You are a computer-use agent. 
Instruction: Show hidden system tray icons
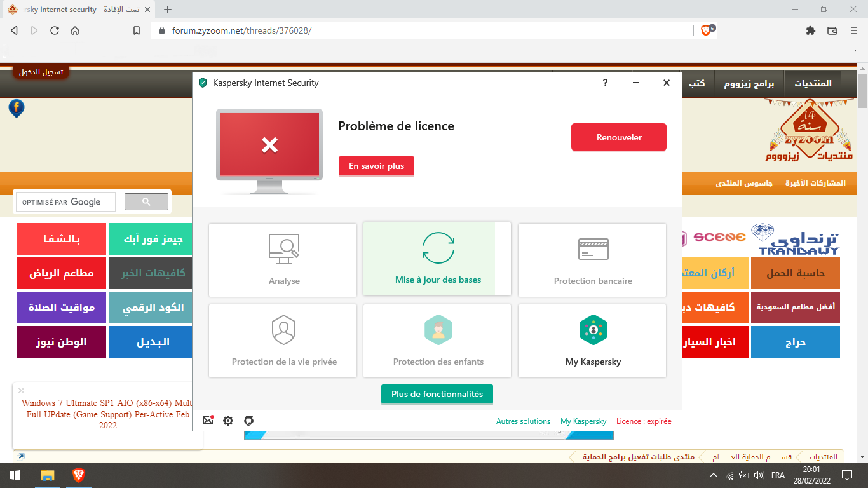click(x=713, y=475)
